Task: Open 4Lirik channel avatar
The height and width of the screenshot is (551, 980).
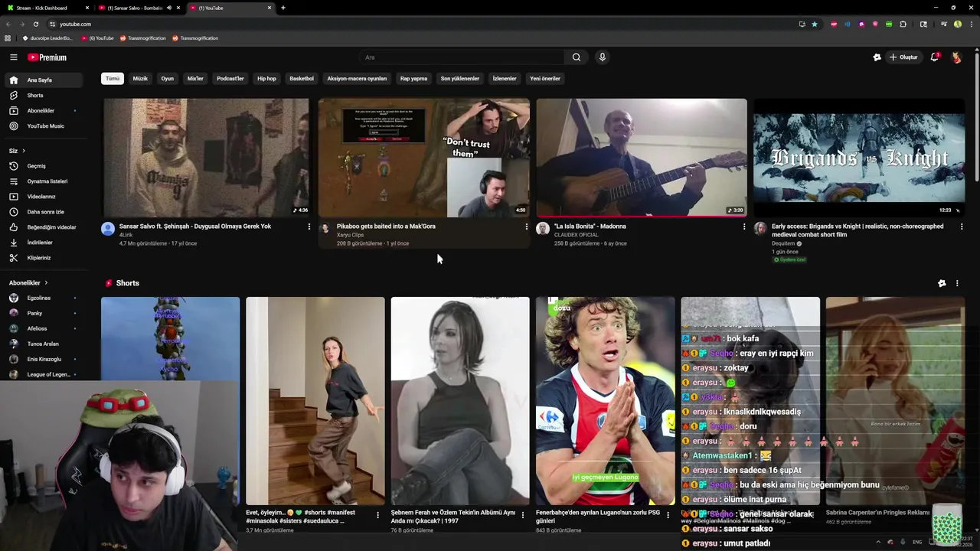Action: (108, 228)
